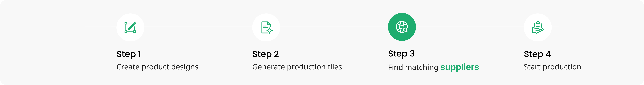
Task: Click the green "suppliers" link
Action: (460, 67)
